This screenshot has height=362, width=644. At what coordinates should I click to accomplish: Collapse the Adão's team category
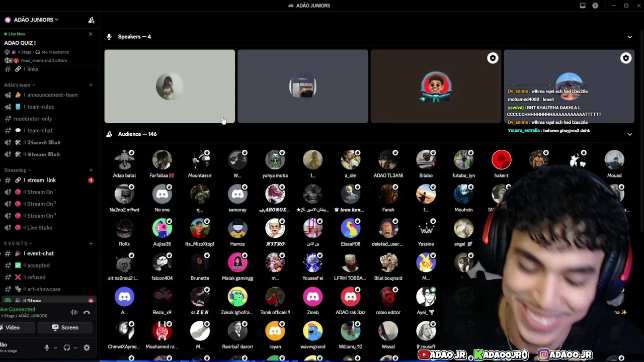[19, 85]
